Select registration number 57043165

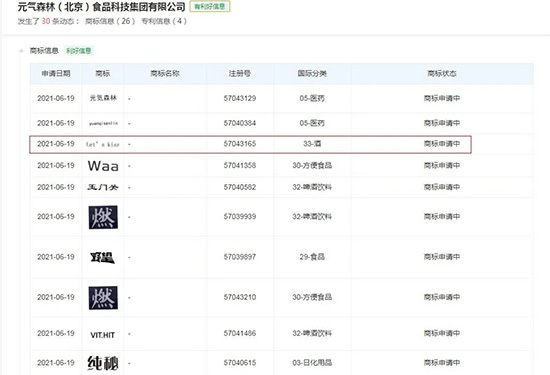(240, 144)
